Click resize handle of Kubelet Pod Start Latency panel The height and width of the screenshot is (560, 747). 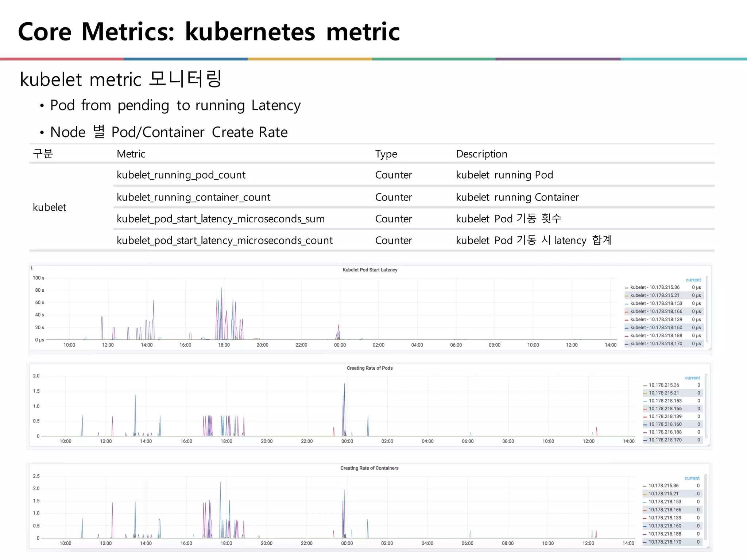[x=709, y=349]
